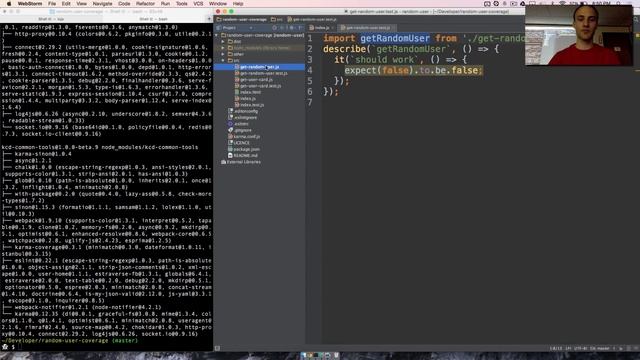
Task: Select the second terminal bash tab
Action: [x=153, y=19]
